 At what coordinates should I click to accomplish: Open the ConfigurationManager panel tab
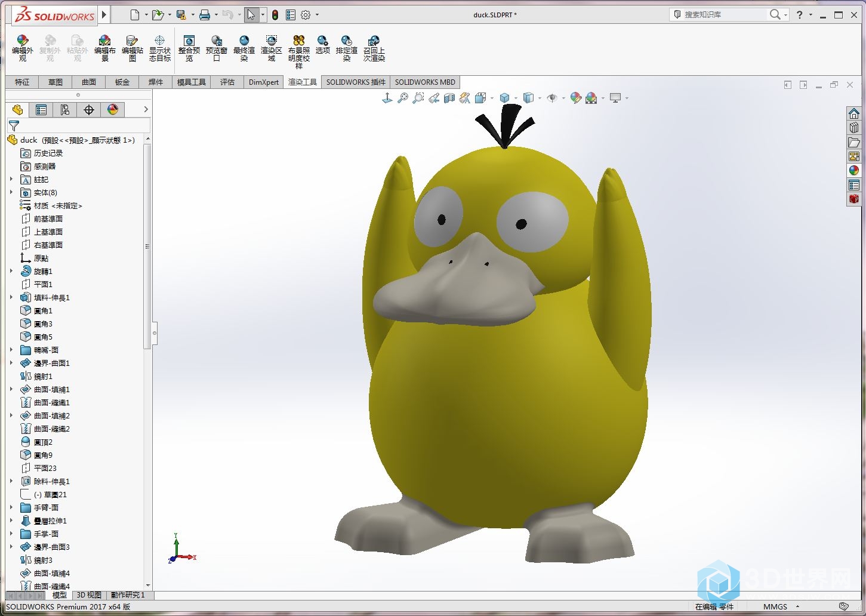[x=65, y=110]
